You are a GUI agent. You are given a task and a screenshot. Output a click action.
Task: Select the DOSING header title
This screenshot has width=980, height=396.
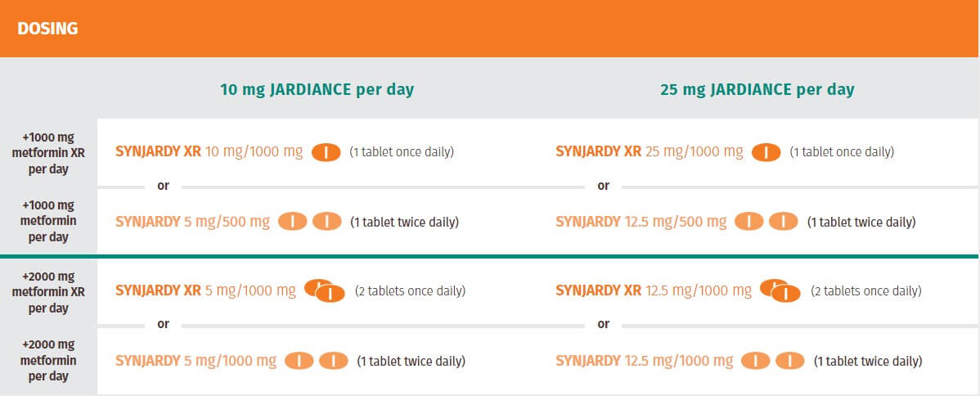tap(47, 29)
